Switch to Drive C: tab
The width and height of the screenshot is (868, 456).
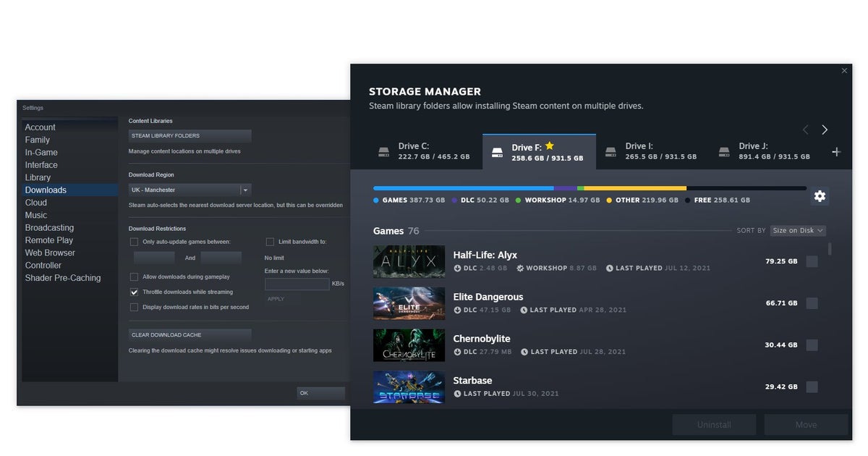click(x=425, y=152)
